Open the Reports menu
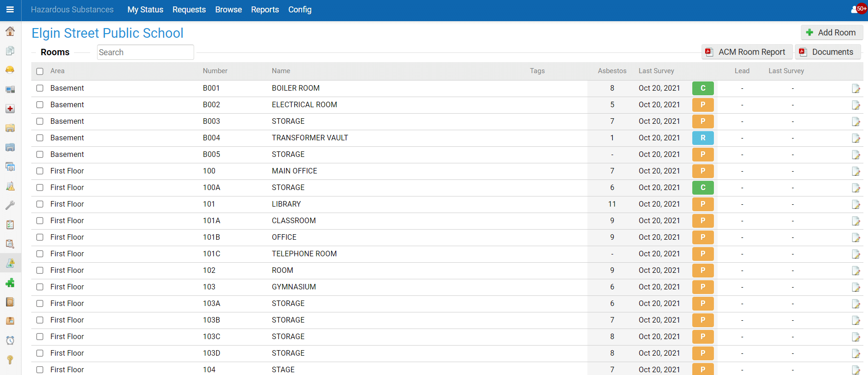This screenshot has height=375, width=868. (265, 10)
